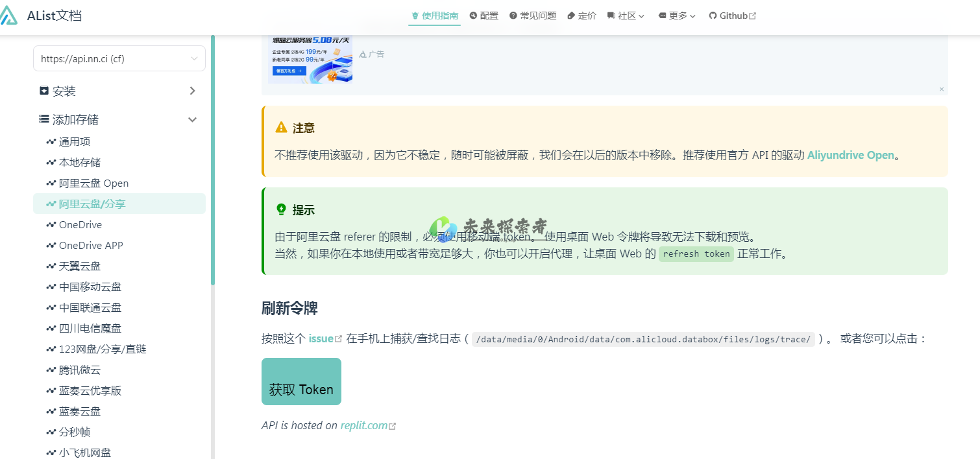Open 常见问题 page from navbar

point(533,16)
